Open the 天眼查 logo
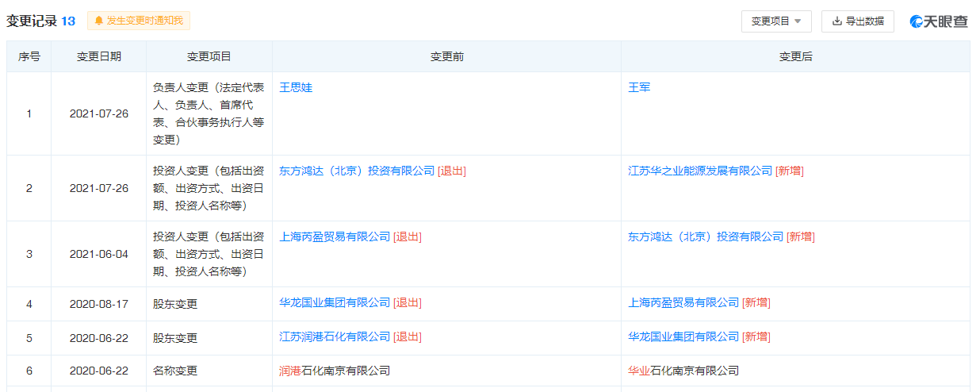This screenshot has height=392, width=980. [x=939, y=21]
